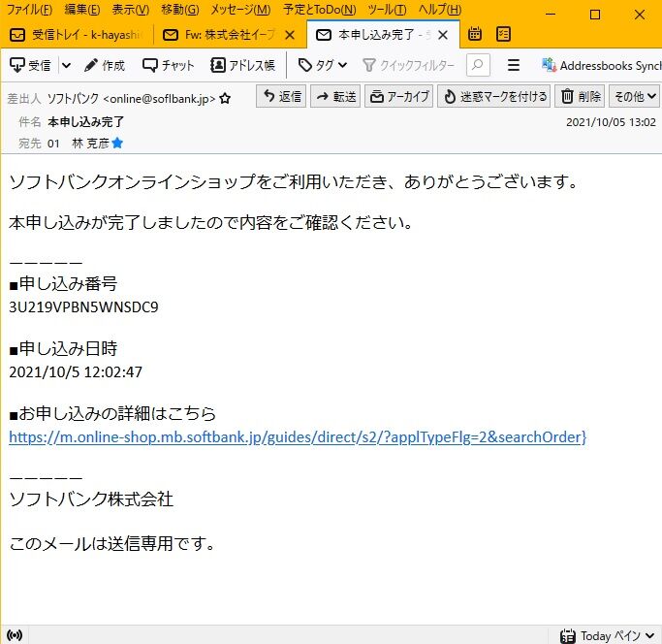
Task: Open the m.online-shop.mb.softbank.jp link
Action: (298, 437)
